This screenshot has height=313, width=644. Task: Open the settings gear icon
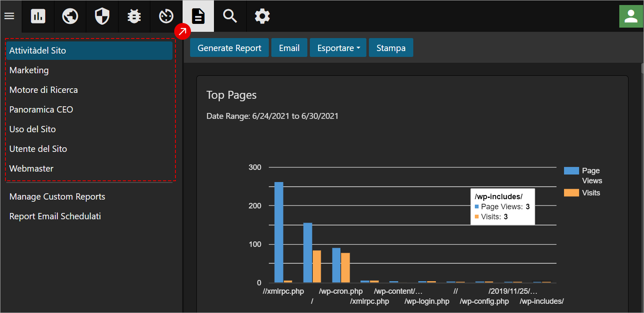click(x=262, y=16)
